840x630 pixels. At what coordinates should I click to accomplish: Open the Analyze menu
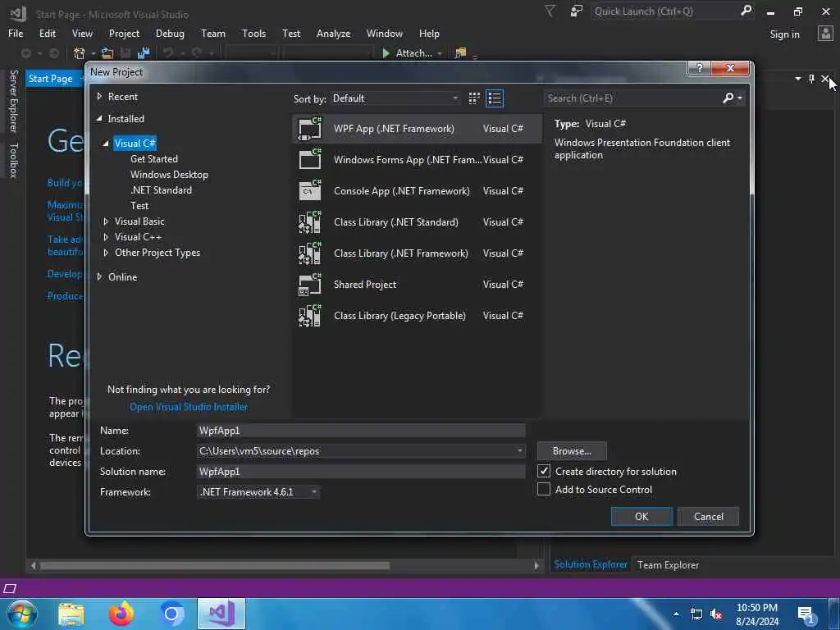[333, 33]
